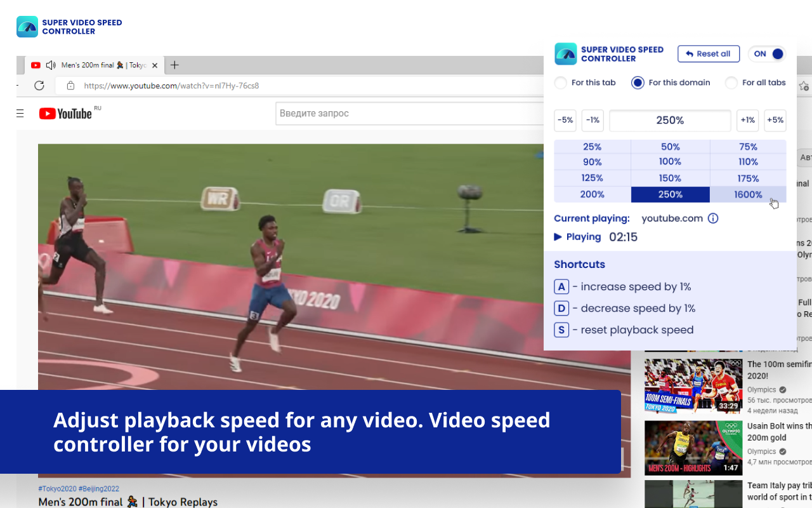
Task: Click Reset all in the extension popup
Action: [x=709, y=54]
